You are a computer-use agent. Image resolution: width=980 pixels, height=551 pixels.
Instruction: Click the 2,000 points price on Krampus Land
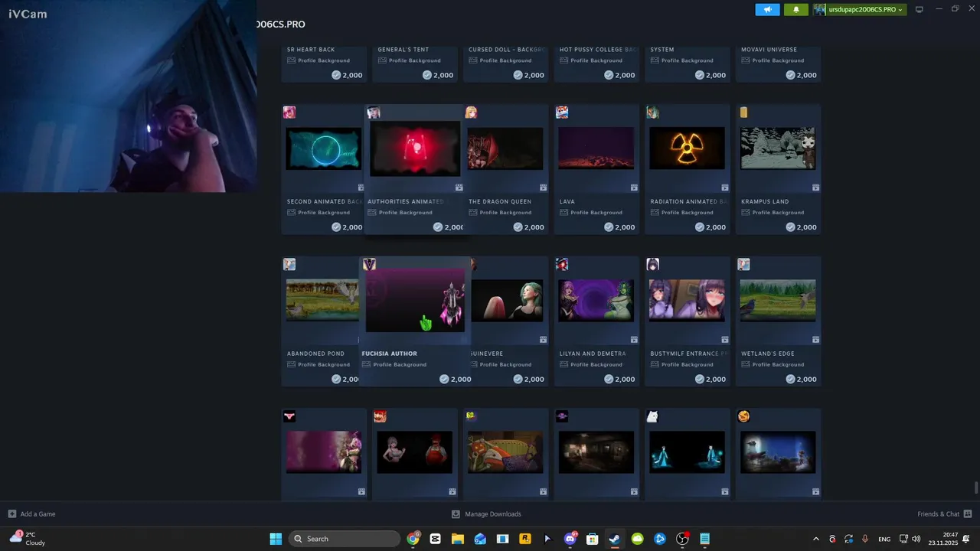pos(800,227)
